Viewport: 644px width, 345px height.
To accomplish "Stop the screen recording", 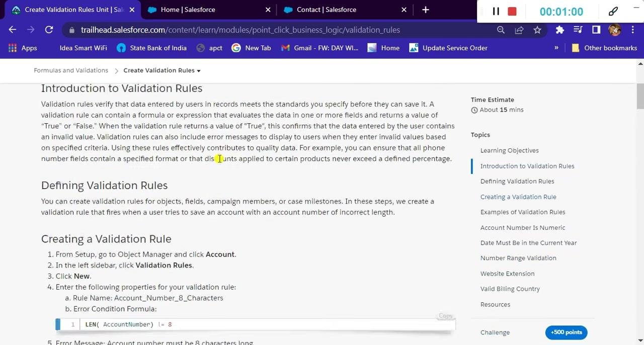I will click(x=512, y=12).
